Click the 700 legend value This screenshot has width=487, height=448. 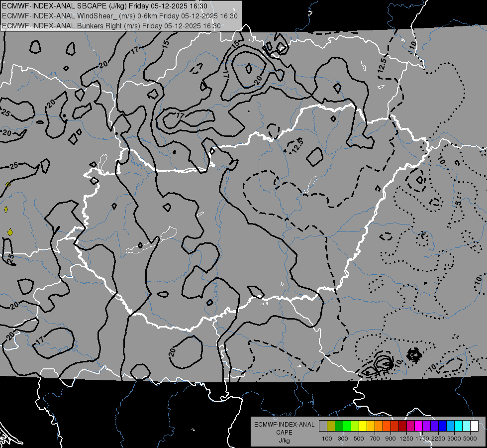point(375,439)
